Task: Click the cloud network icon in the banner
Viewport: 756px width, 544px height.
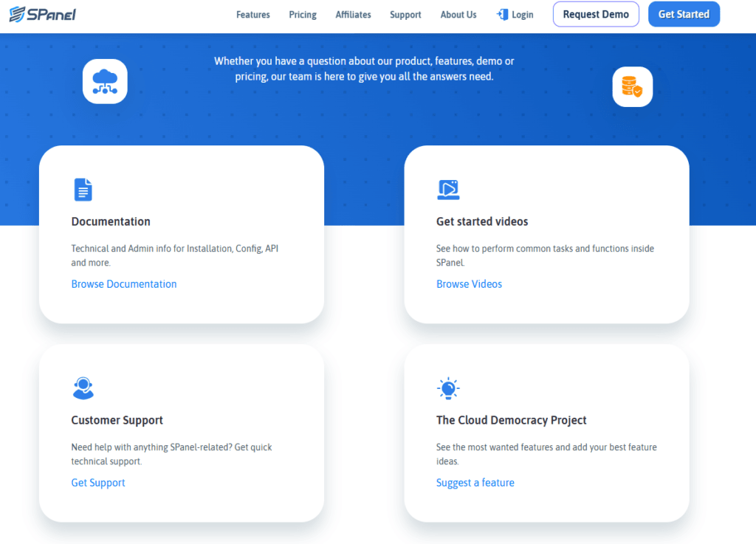Action: (x=105, y=81)
